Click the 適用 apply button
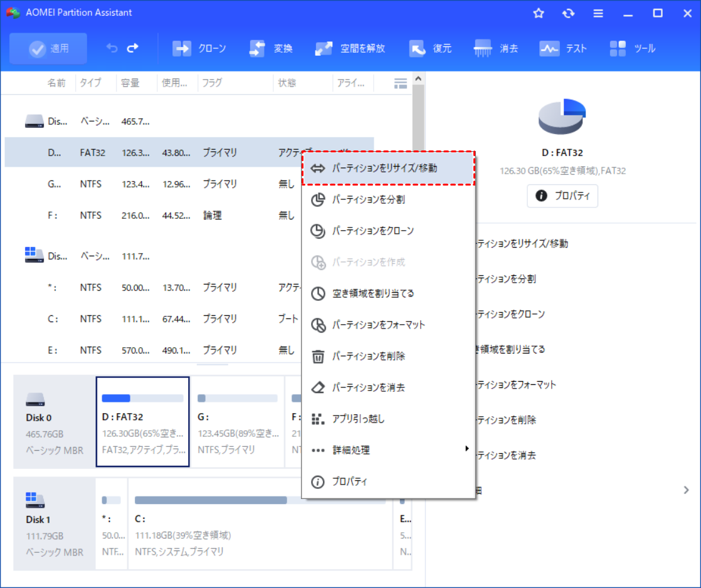This screenshot has width=701, height=588. click(49, 49)
